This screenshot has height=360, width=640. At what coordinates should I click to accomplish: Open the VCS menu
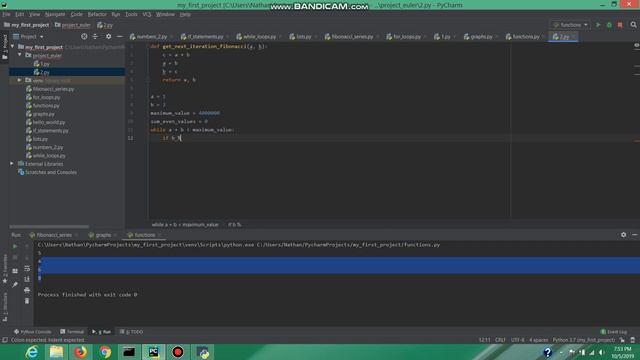[x=147, y=14]
